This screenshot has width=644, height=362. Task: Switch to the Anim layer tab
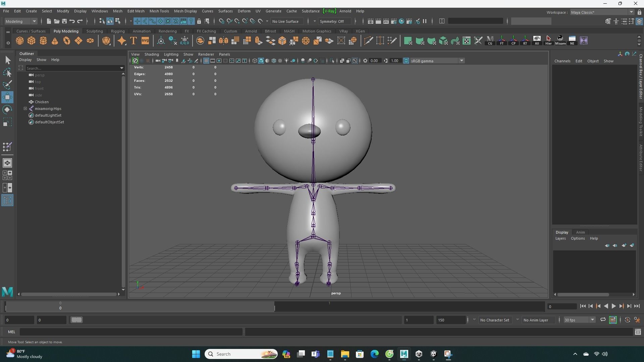[x=580, y=232]
